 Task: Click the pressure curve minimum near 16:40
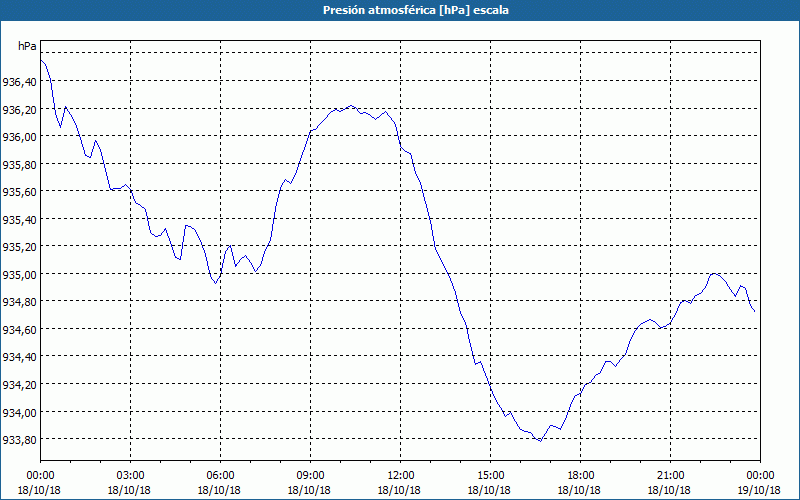540,441
